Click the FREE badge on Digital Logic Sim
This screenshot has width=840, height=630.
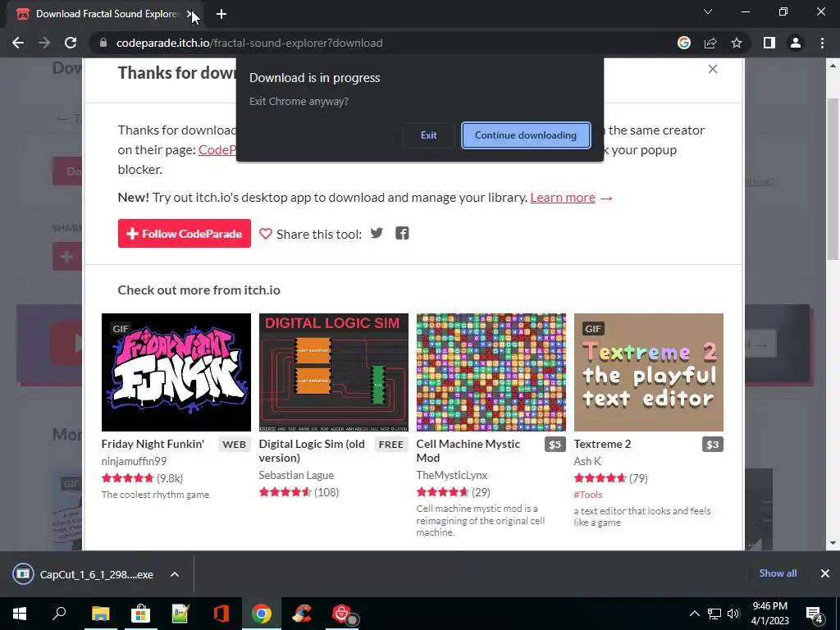pos(391,444)
